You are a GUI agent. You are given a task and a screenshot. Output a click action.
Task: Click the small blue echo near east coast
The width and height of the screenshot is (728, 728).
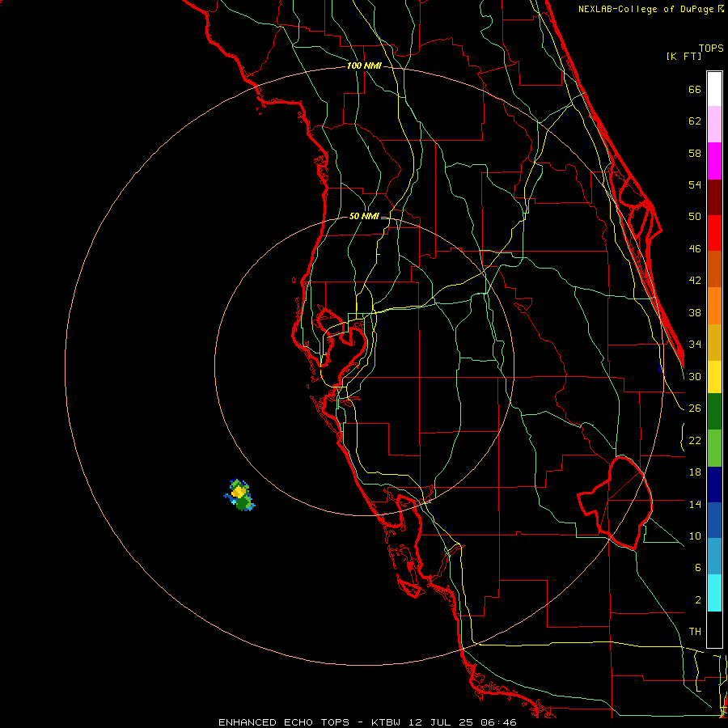tap(660, 366)
